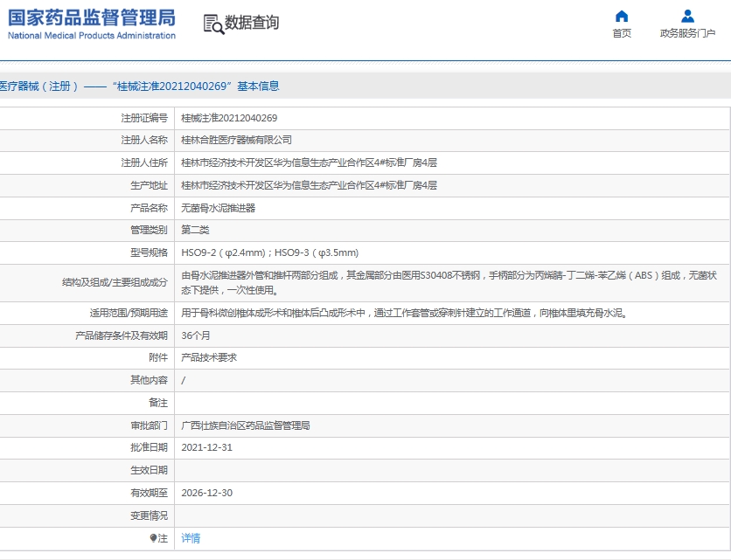731x560 pixels.
Task: Click the 适用范围/预期用途 label
Action: pos(129,313)
